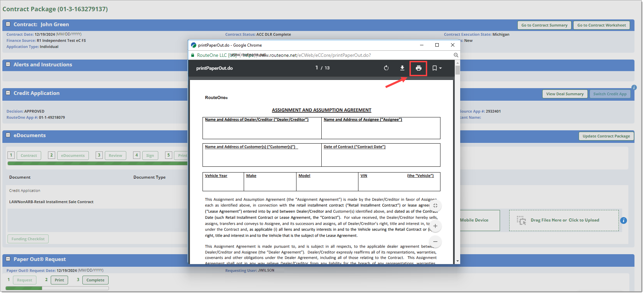Minimize the printPaperOut.do Chrome window
The height and width of the screenshot is (294, 644).
click(421, 45)
